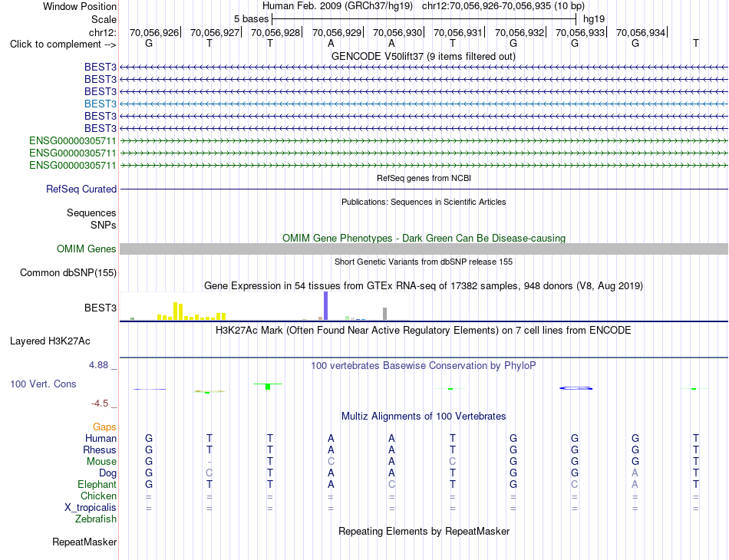This screenshot has width=729, height=560.
Task: Select the Window Position label
Action: click(x=80, y=6)
